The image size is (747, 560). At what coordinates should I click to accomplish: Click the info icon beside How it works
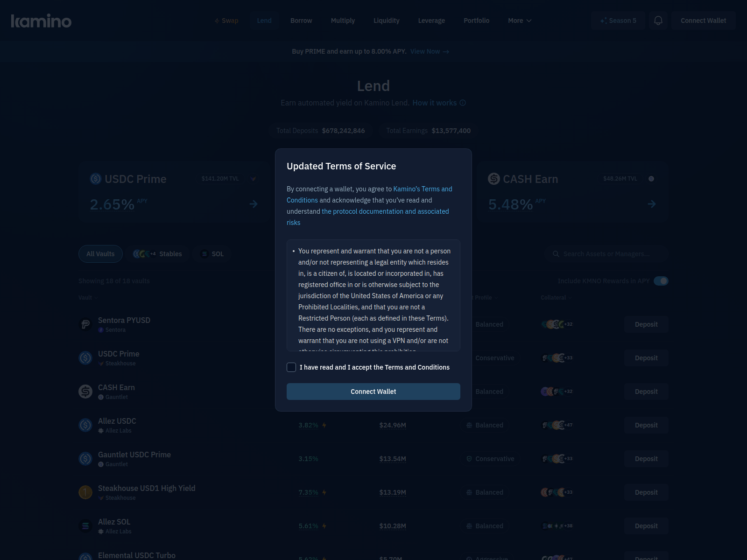[463, 103]
